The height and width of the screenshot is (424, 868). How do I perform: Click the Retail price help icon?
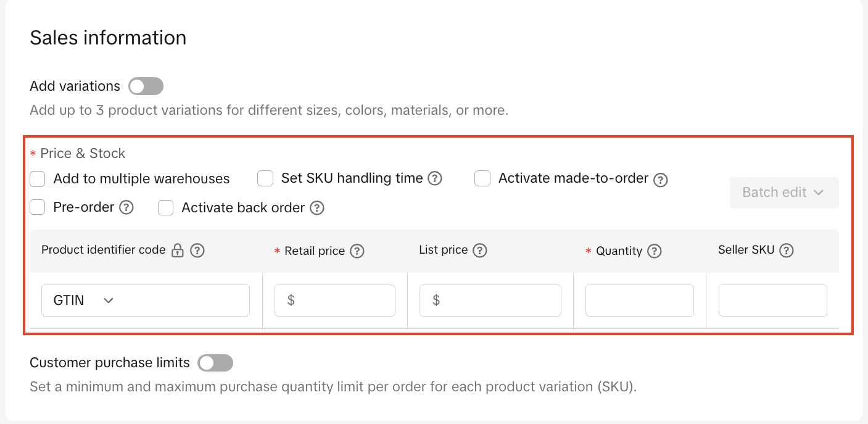click(x=357, y=251)
